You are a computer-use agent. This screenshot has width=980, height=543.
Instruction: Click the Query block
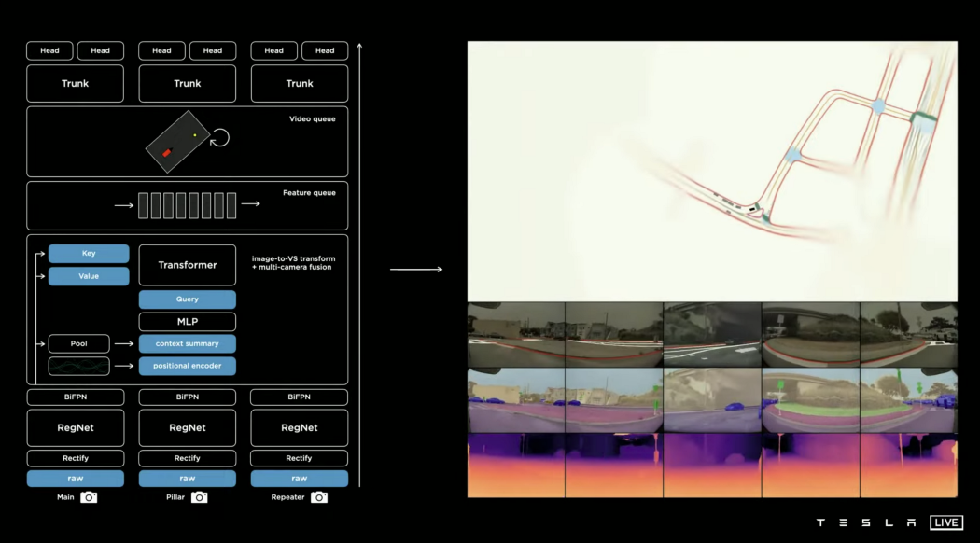point(188,299)
